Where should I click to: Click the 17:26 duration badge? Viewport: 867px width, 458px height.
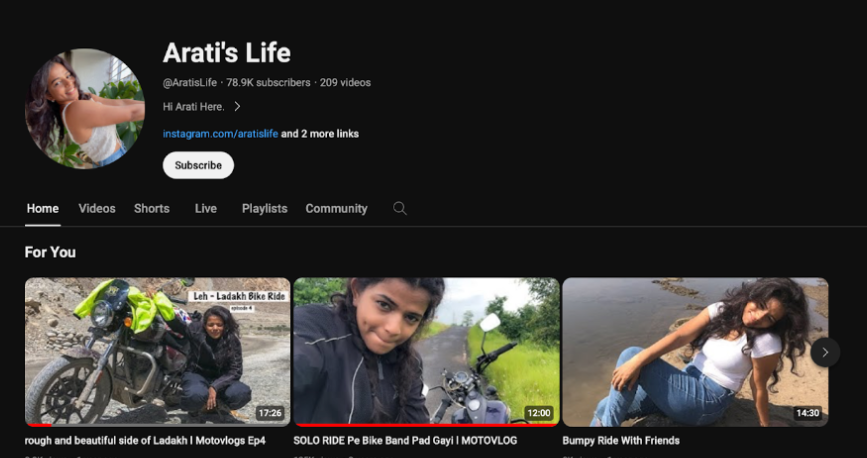click(270, 413)
